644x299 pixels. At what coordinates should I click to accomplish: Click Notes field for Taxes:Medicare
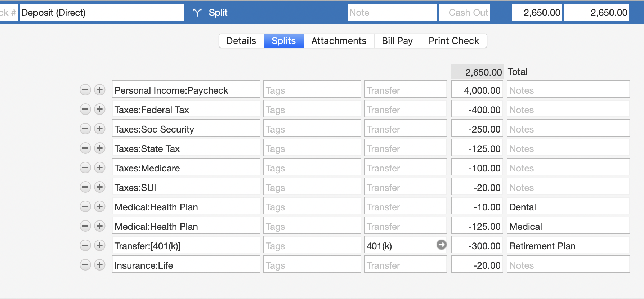[568, 167]
